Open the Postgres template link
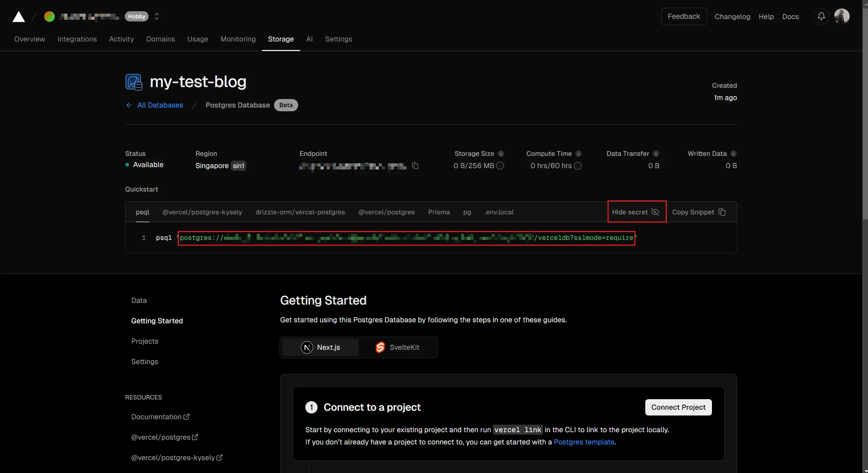 (584, 442)
